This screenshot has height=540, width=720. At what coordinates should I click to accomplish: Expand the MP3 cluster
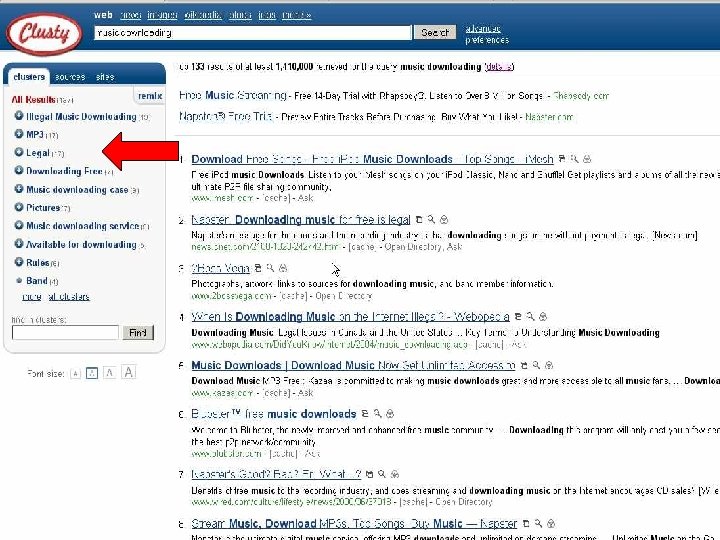[19, 134]
